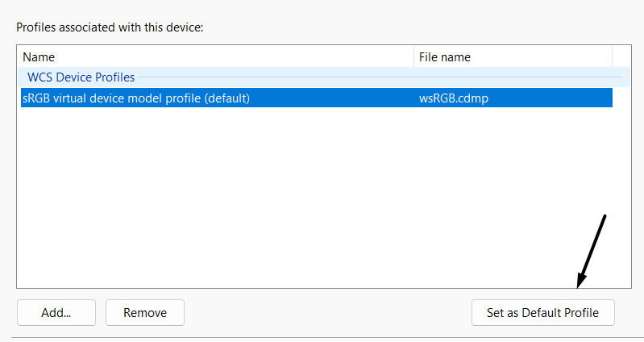
Task: Click Set as Default Profile
Action: tap(542, 312)
